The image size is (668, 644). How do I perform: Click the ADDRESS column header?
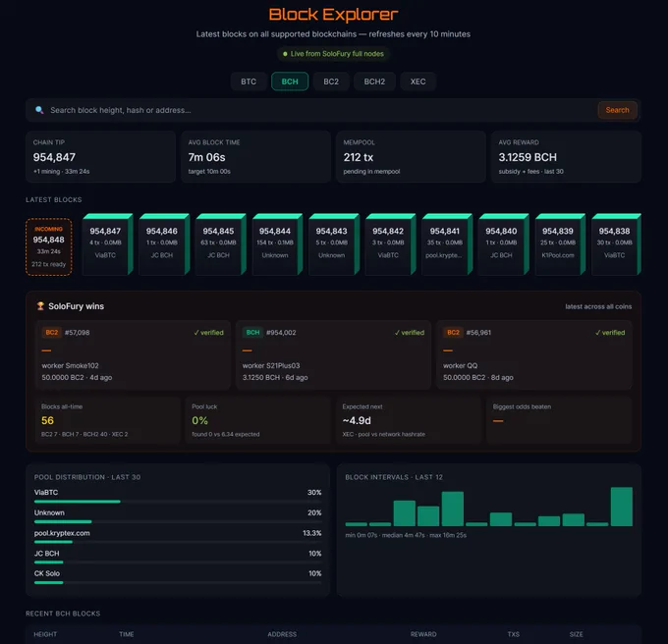pyautogui.click(x=282, y=634)
